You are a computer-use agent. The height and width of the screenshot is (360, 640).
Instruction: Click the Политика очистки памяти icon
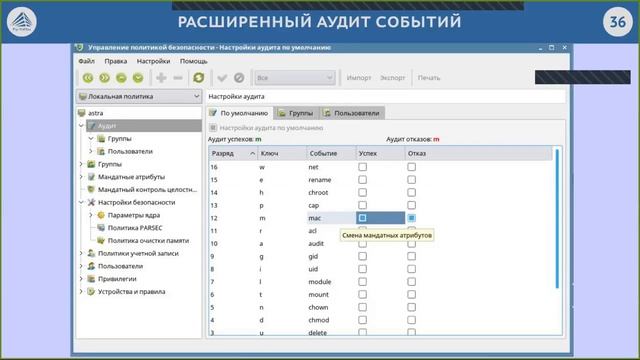101,240
